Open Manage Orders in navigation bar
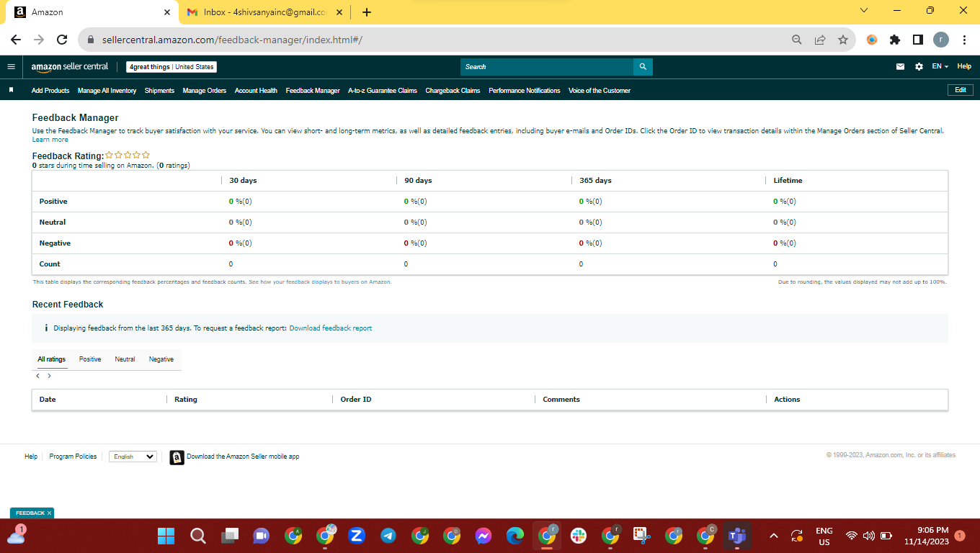This screenshot has width=980, height=553. (x=205, y=91)
